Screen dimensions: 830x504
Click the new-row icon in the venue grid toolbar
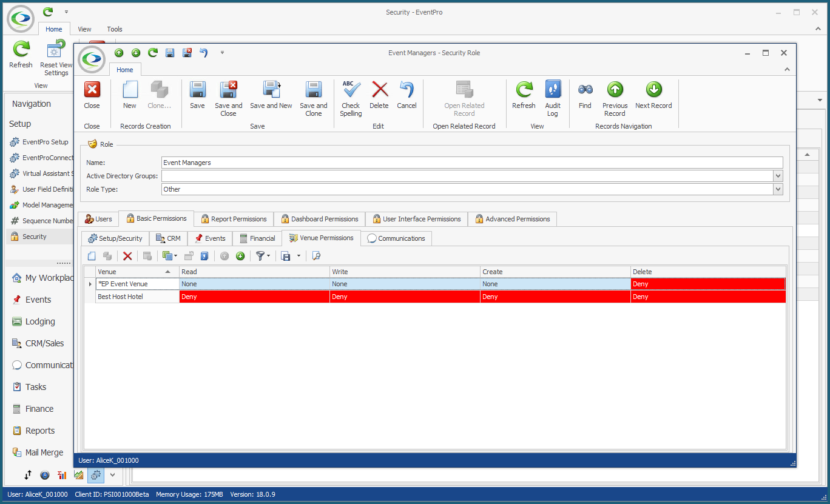point(92,256)
